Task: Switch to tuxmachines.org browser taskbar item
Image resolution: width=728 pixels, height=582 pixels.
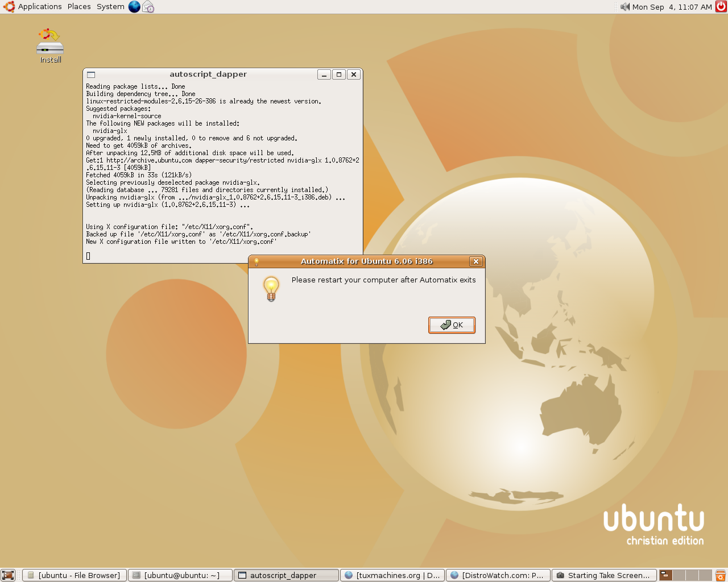Action: 392,575
